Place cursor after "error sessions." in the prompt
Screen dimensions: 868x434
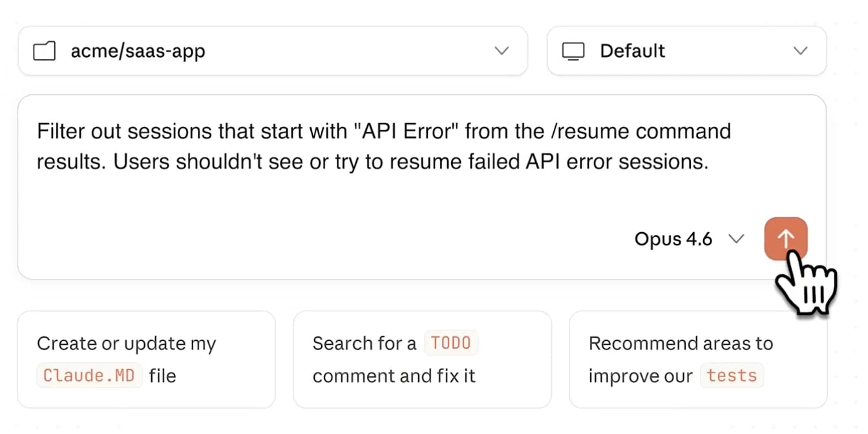pyautogui.click(x=710, y=162)
